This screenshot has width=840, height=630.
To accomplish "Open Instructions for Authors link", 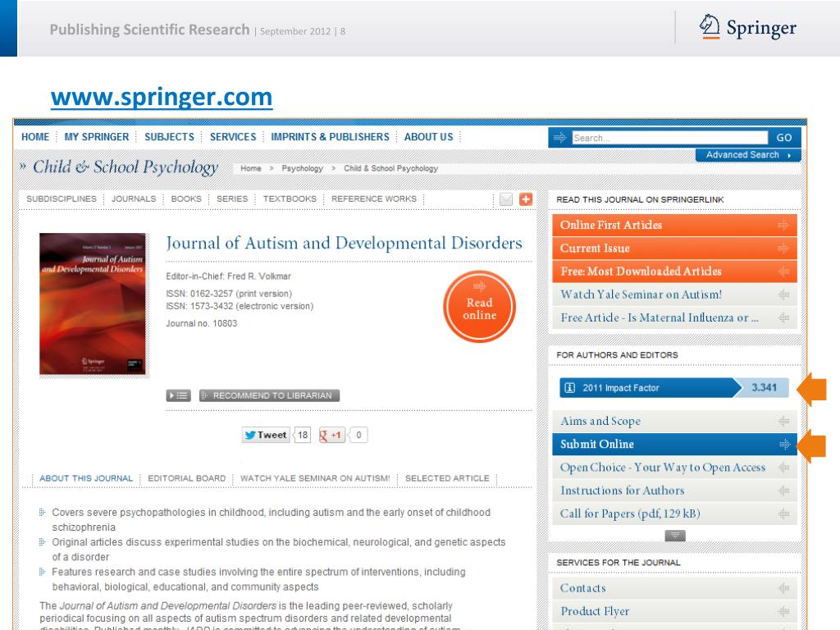I will (674, 491).
